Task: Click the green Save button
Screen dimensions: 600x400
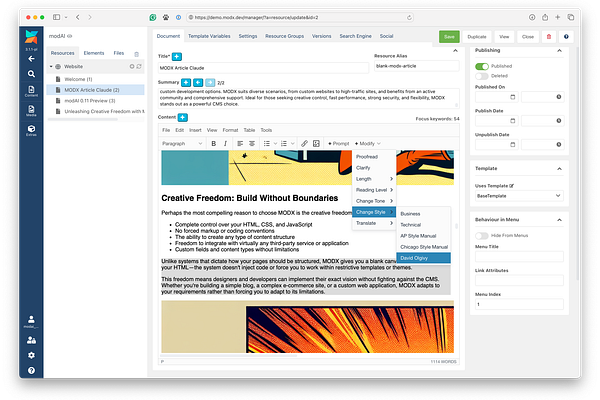Action: point(449,37)
